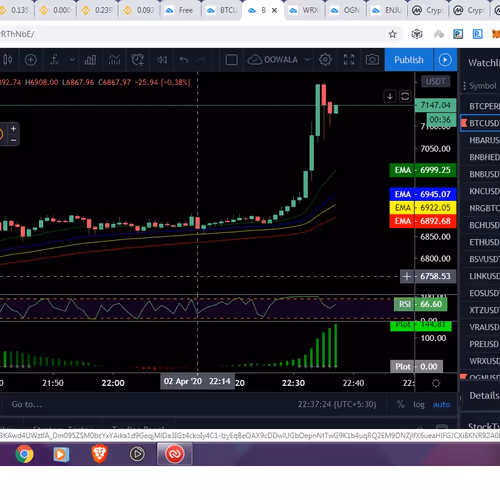
Task: Open the Financials bar chart icon
Action: pyautogui.click(x=90, y=60)
